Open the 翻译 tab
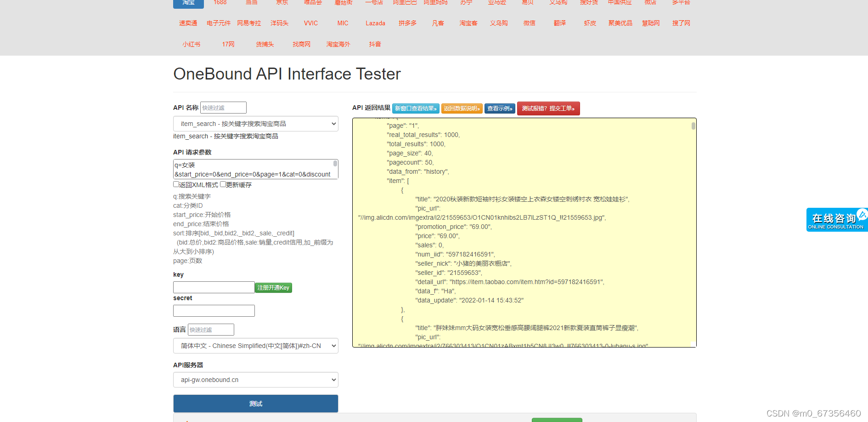The height and width of the screenshot is (422, 868). 560,23
